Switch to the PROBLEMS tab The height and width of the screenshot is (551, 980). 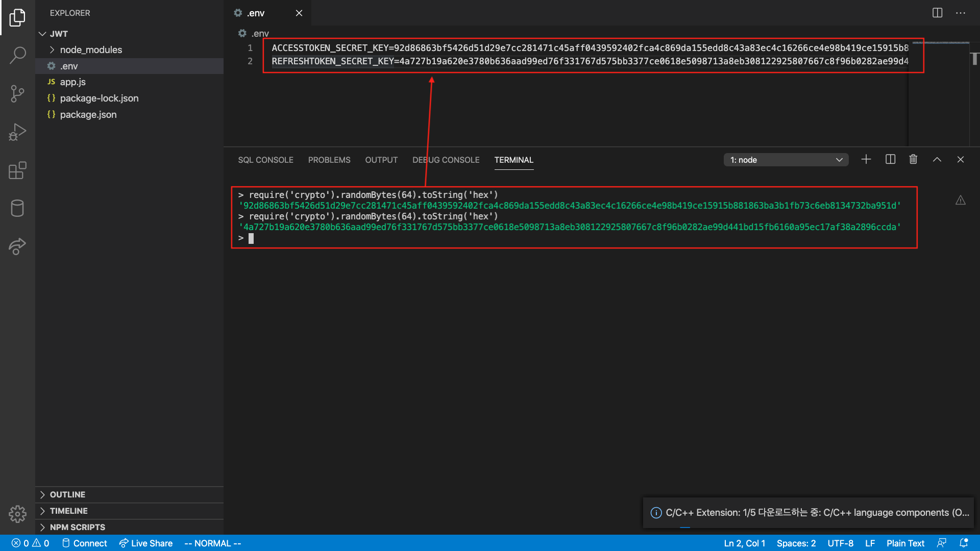coord(329,160)
